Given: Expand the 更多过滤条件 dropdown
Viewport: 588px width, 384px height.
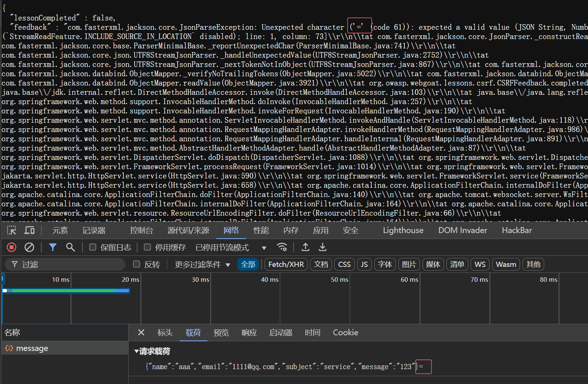Looking at the screenshot, I should 203,264.
